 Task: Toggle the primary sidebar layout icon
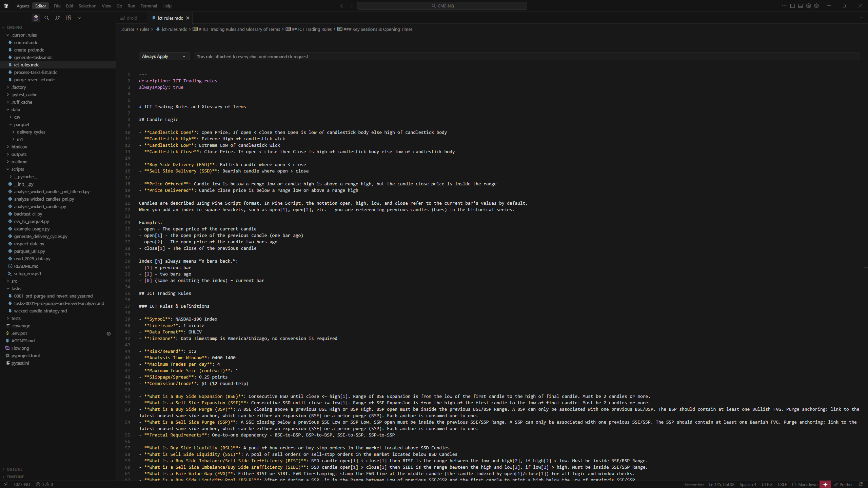pyautogui.click(x=792, y=6)
